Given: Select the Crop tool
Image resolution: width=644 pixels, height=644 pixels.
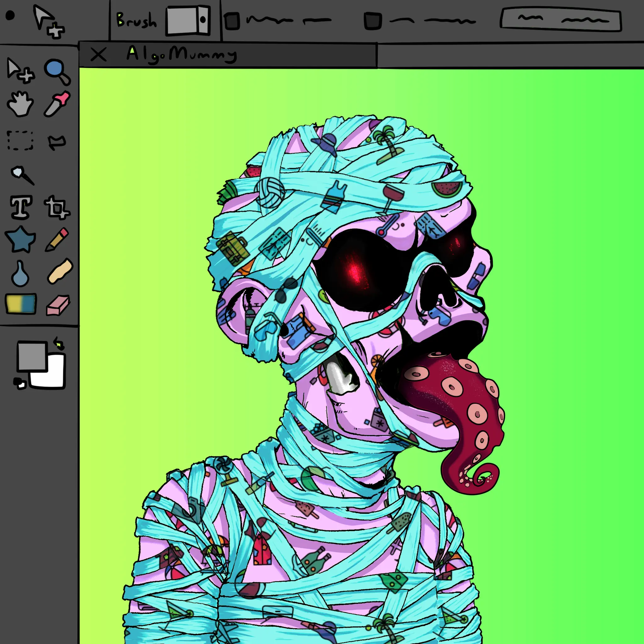Looking at the screenshot, I should (57, 207).
